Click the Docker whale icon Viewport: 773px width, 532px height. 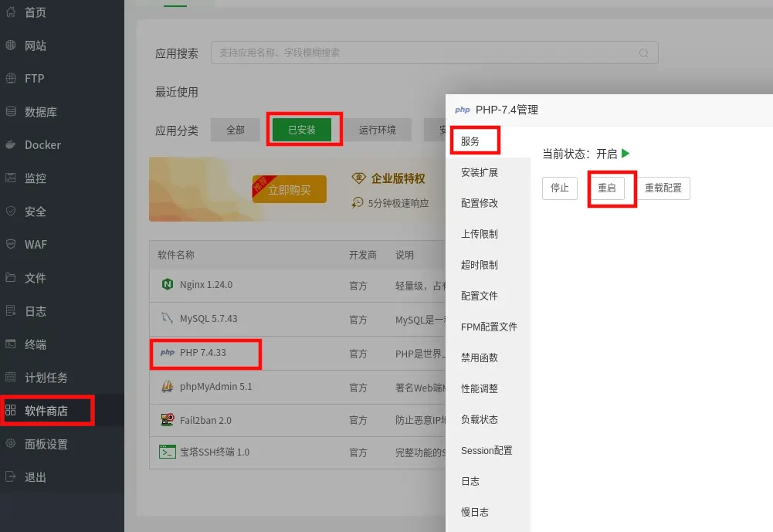[10, 144]
